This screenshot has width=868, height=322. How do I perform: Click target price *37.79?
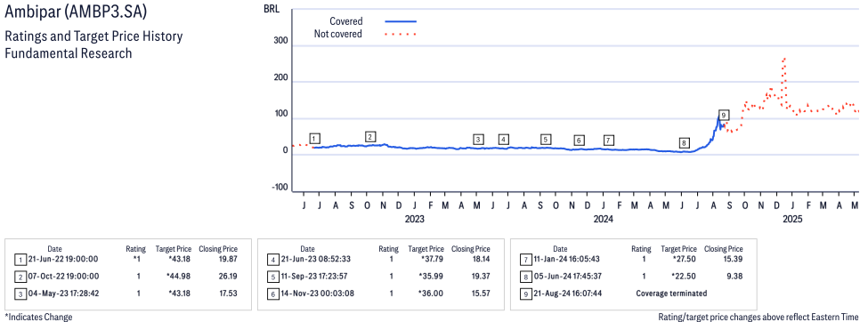(x=432, y=259)
